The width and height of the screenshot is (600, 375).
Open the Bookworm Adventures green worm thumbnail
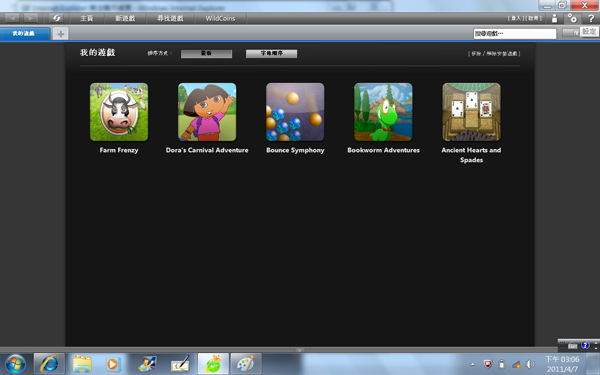(x=383, y=112)
